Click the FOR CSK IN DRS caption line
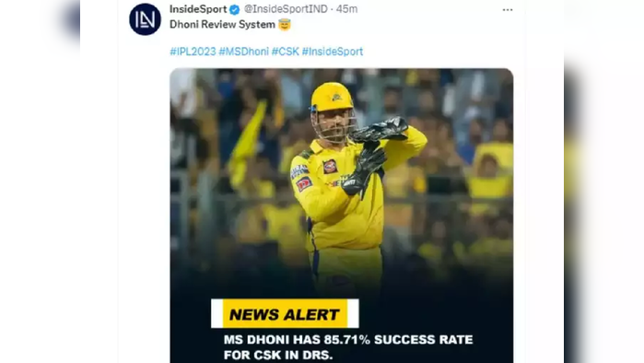Screen dimensions: 644x363 pos(278,355)
